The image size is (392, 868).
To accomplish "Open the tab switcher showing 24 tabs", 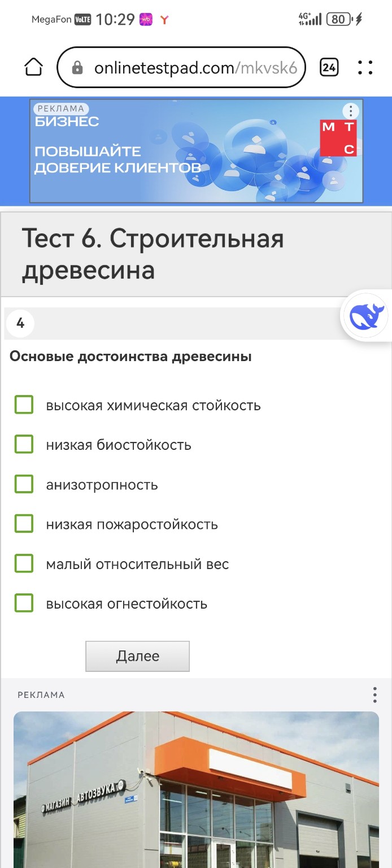I will [329, 67].
